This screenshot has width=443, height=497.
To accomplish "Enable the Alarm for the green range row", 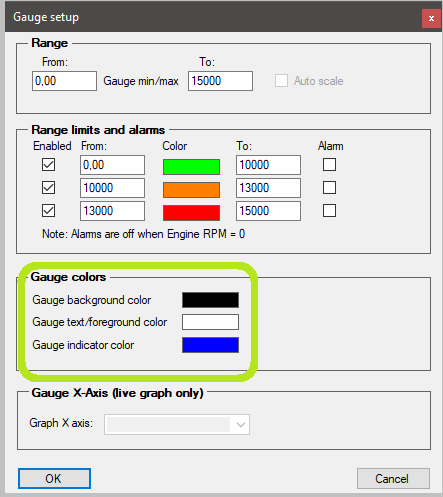I will tap(329, 165).
